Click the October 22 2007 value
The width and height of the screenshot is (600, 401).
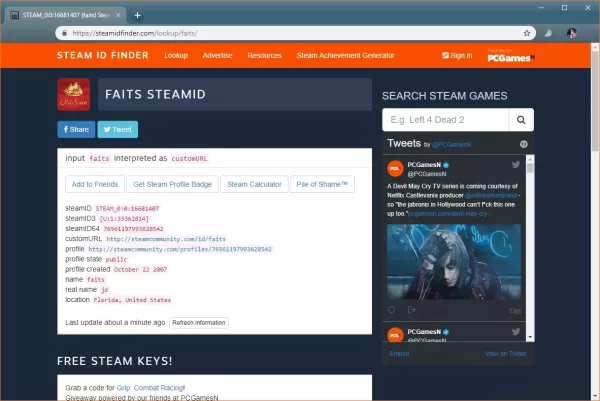coord(140,269)
